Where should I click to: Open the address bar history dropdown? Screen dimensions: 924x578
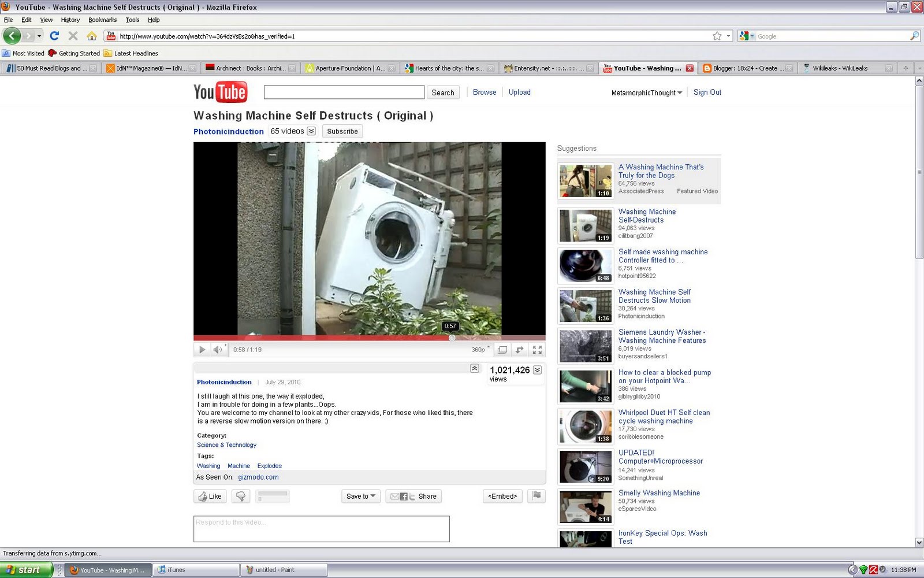point(728,36)
